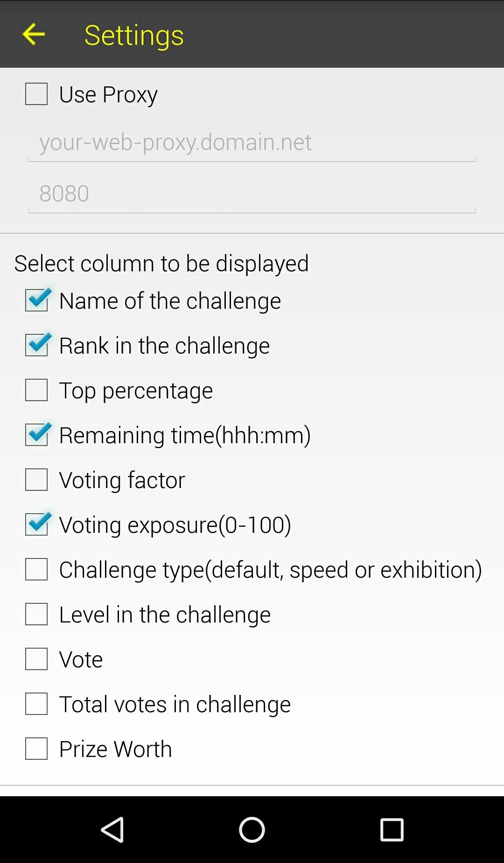The image size is (504, 863).
Task: Tap the proxy port 8080 field
Action: (252, 194)
